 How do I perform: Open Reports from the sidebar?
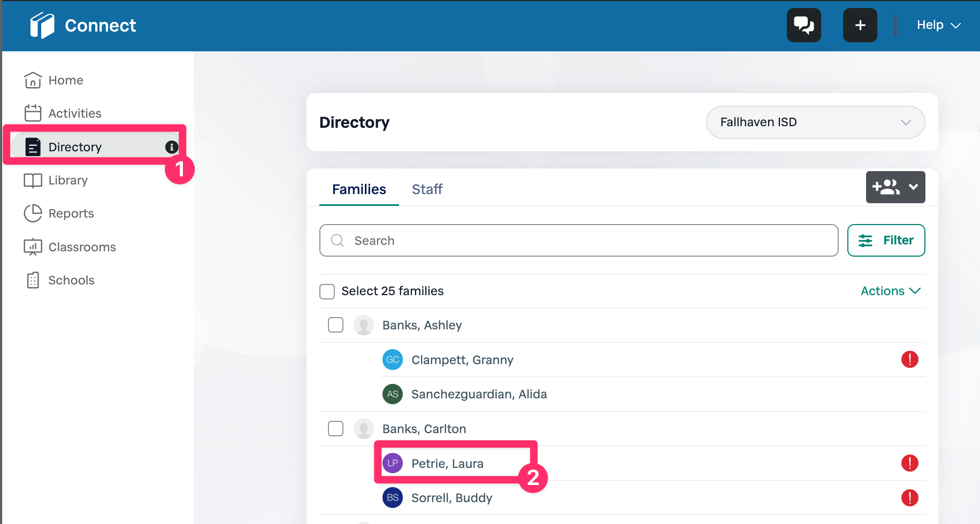71,213
